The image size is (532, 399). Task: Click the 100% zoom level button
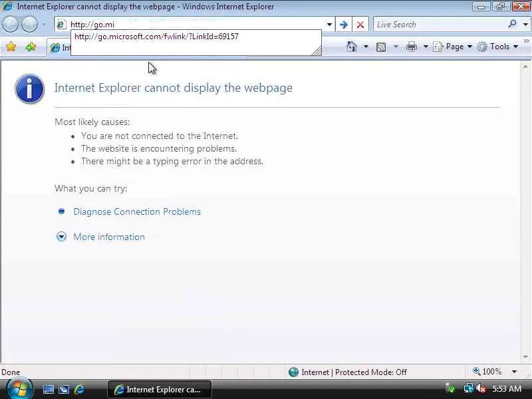coord(487,372)
